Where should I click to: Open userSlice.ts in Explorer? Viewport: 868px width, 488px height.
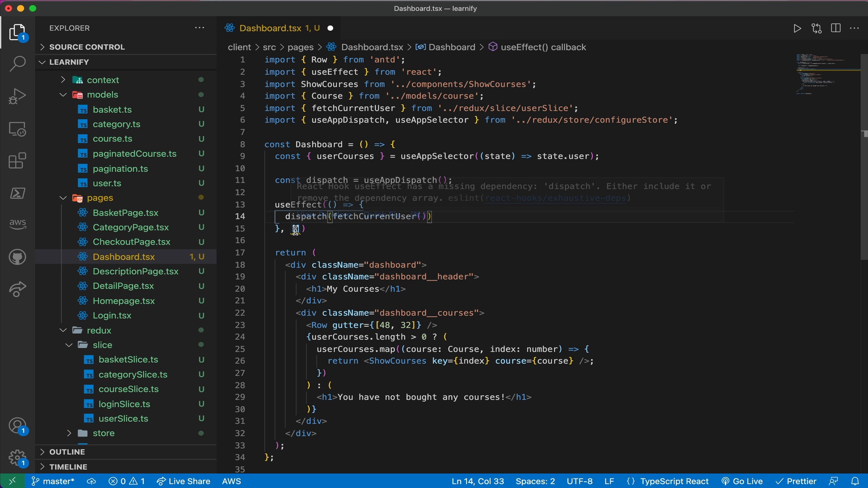[123, 418]
